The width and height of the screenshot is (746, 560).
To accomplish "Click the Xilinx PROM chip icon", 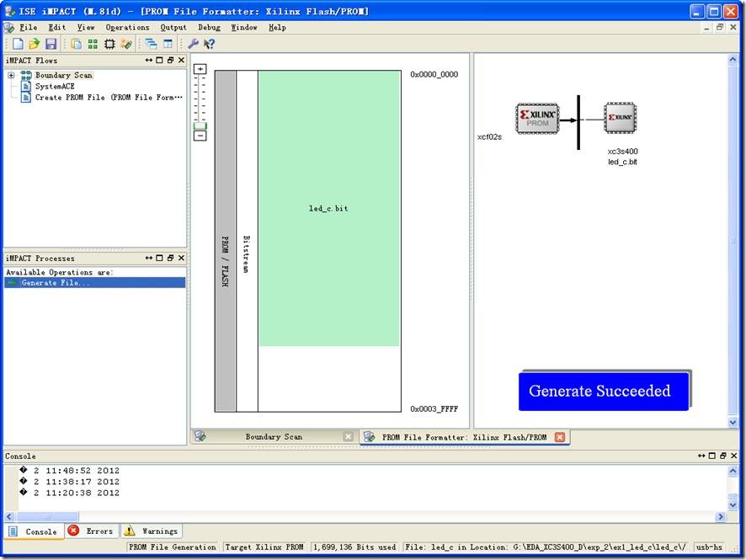I will pyautogui.click(x=537, y=119).
